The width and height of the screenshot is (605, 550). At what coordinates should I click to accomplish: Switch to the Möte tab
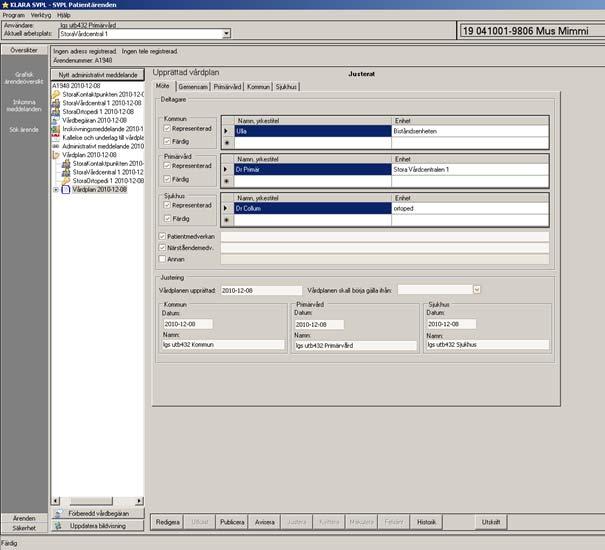coord(162,86)
